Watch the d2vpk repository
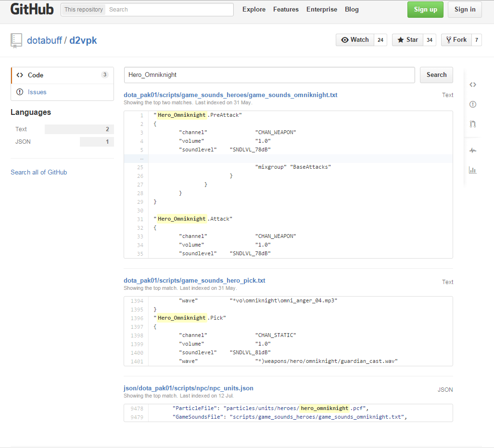 (x=355, y=40)
